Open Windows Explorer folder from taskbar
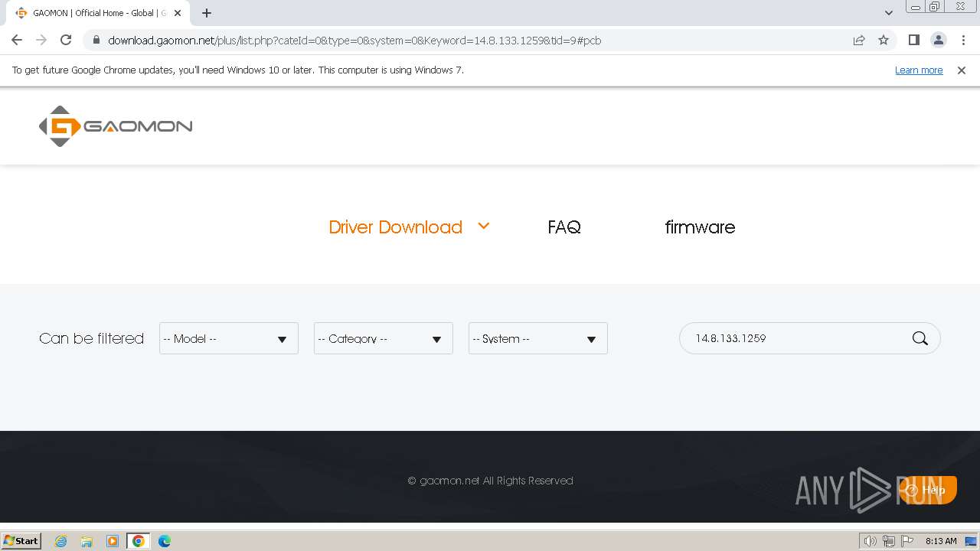Screen dimensions: 980x551 [x=87, y=541]
